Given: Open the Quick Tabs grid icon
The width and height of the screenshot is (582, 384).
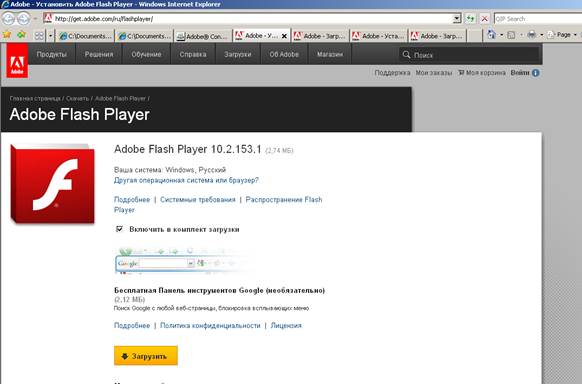Looking at the screenshot, I should (x=39, y=36).
